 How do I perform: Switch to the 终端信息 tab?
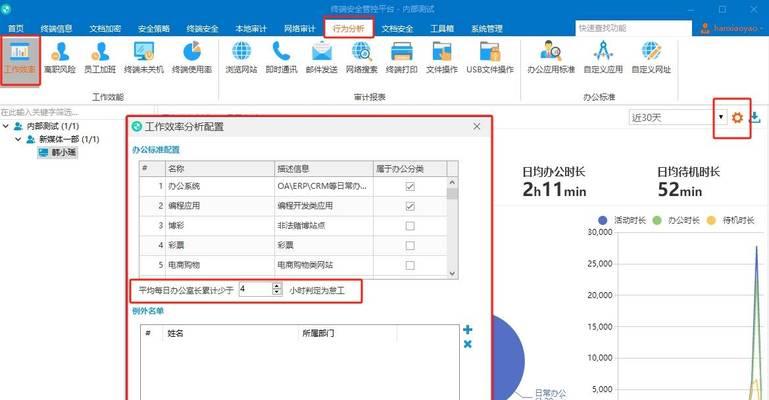tap(56, 28)
